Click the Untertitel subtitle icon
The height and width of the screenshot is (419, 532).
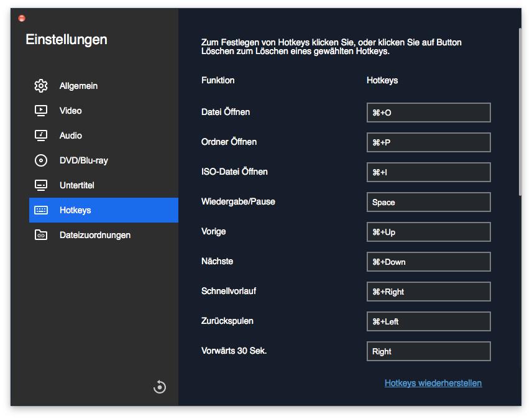pyautogui.click(x=41, y=185)
